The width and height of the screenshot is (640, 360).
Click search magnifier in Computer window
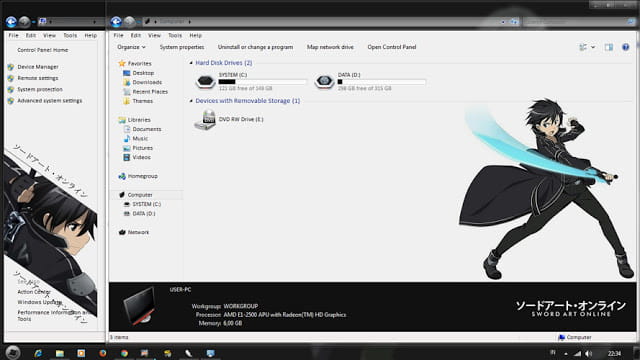[x=631, y=22]
